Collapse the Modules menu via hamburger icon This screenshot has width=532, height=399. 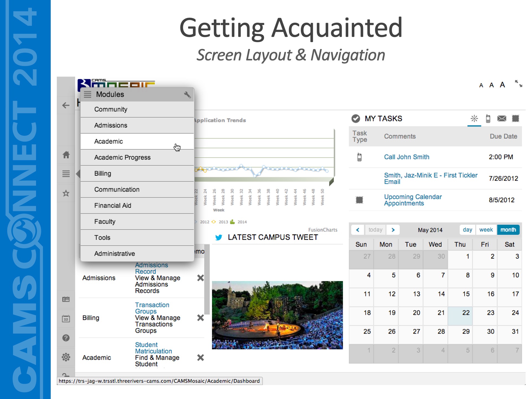pos(88,94)
